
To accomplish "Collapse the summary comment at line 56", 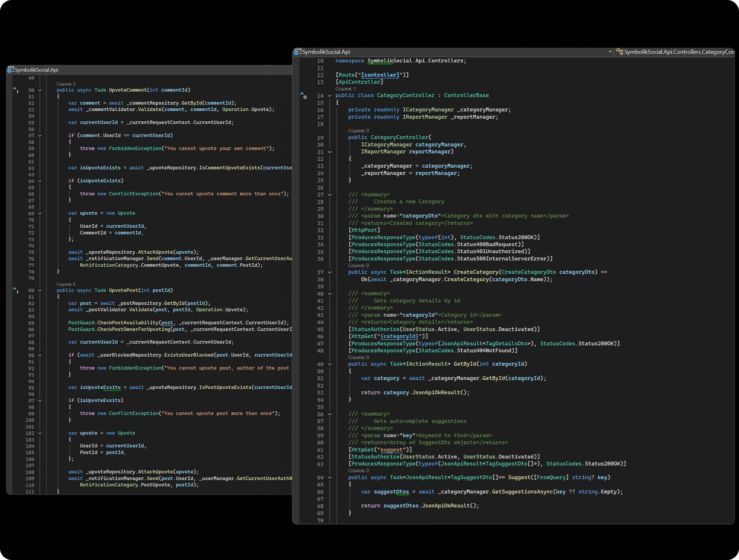I will (329, 414).
